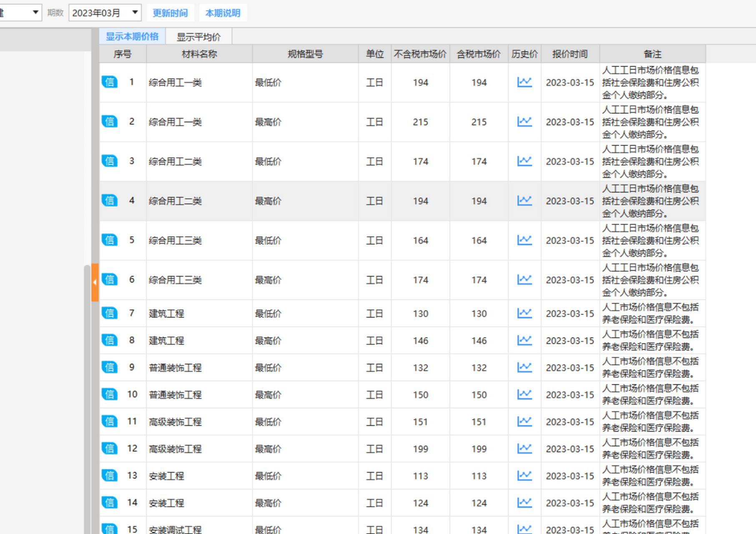
Task: Open the 信 icon for row 14 安装工程
Action: coord(110,502)
